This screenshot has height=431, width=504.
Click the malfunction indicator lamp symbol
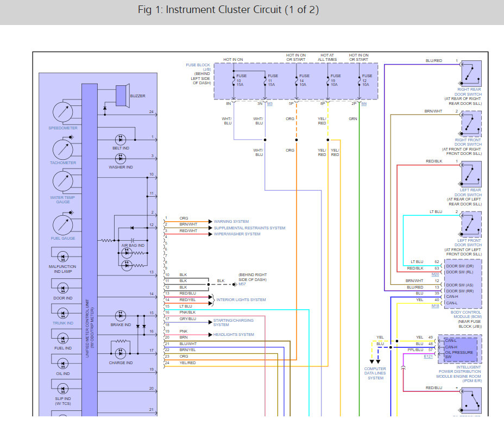point(62,256)
